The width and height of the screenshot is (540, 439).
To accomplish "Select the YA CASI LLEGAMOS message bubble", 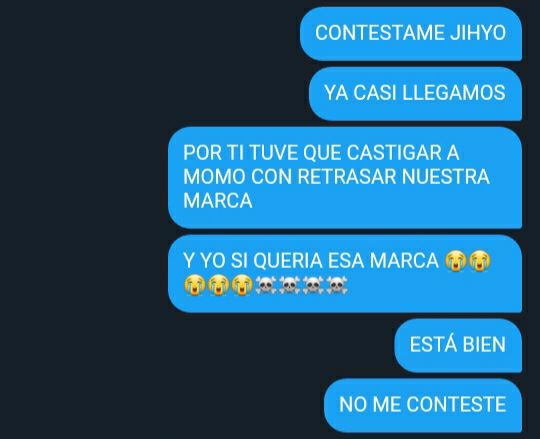I will click(415, 94).
